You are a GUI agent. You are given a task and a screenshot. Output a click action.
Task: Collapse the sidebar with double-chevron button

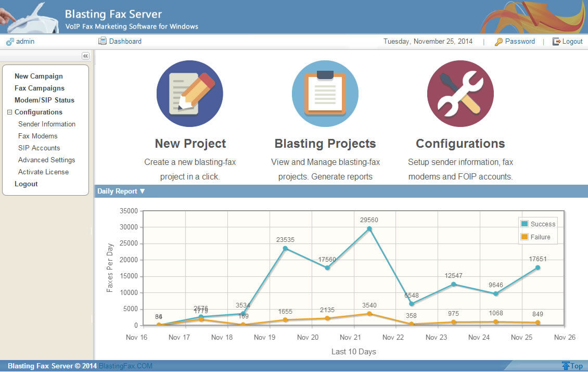[85, 56]
